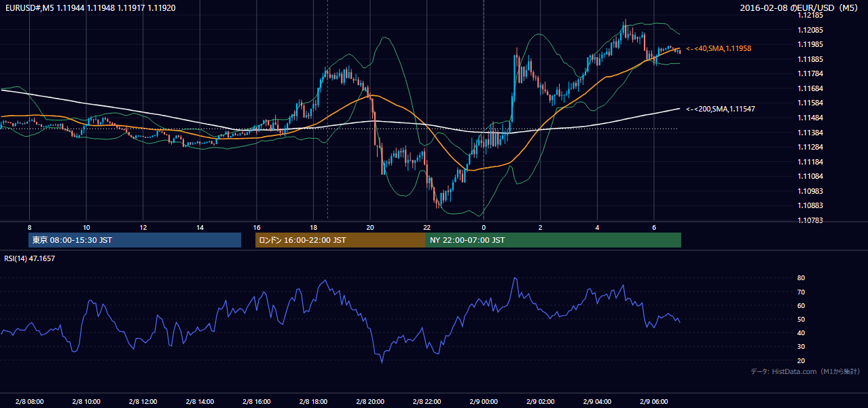Click the 2016-02-08 EUR/USD (M5) chart title
868x408 pixels.
(799, 7)
